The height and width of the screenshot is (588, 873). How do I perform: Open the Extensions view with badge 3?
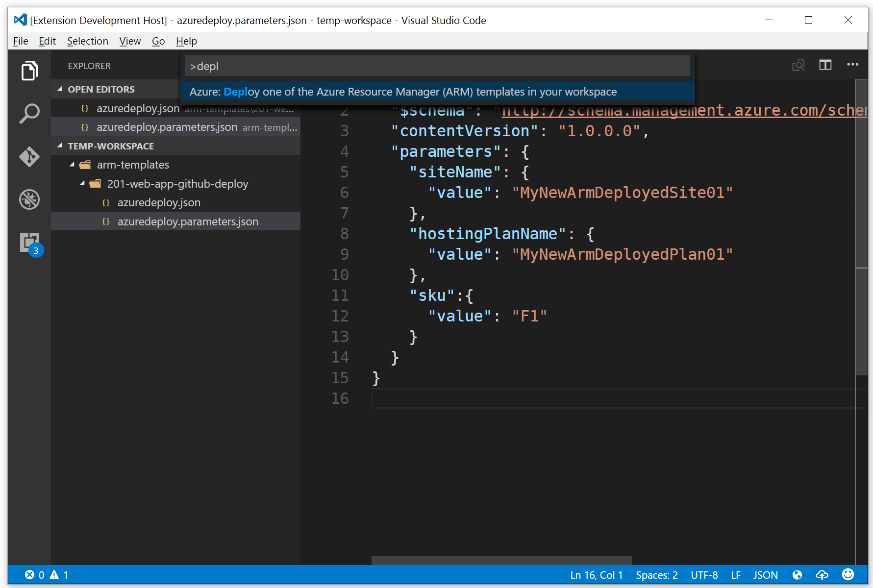(30, 244)
